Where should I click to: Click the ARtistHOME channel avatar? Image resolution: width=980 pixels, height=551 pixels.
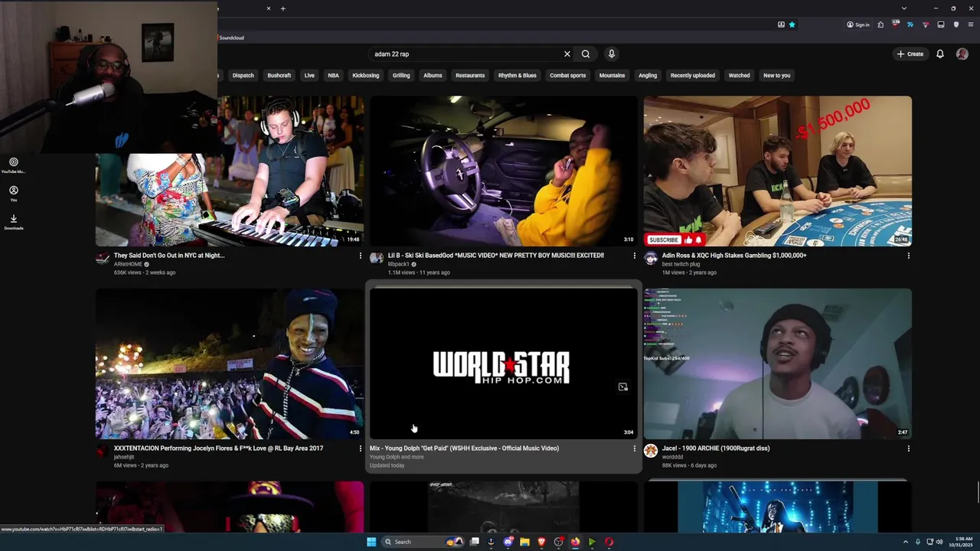[x=102, y=259]
